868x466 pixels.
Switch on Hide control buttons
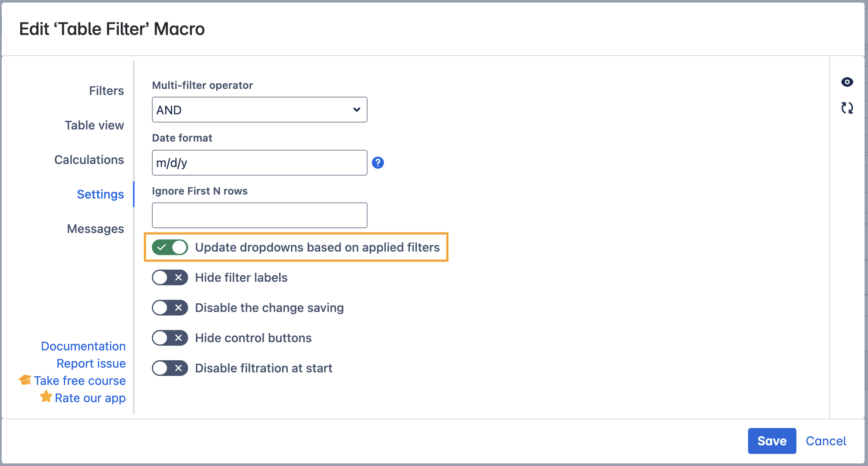point(170,338)
